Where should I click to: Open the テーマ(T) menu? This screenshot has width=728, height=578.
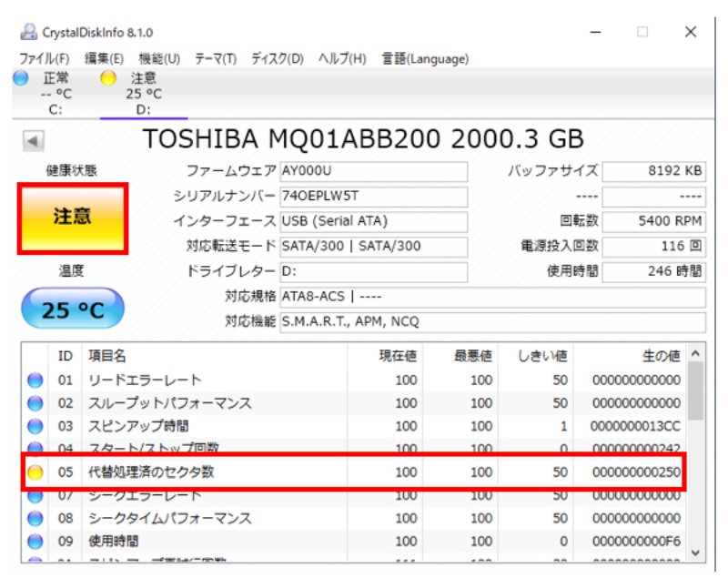coord(216,59)
